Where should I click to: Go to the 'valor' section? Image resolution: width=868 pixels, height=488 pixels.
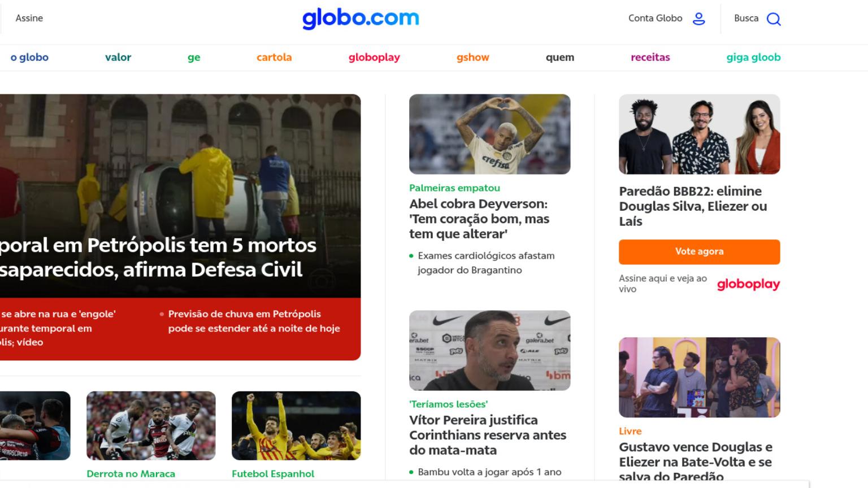pyautogui.click(x=118, y=57)
